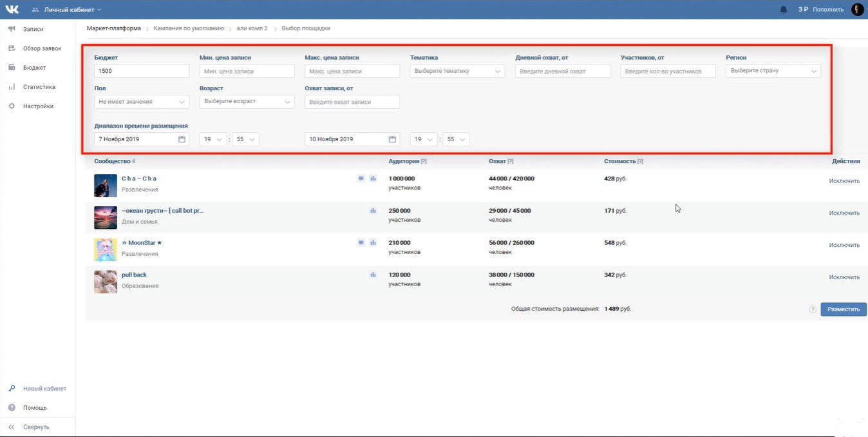868x437 pixels.
Task: Open the notifications bell icon
Action: pyautogui.click(x=784, y=10)
